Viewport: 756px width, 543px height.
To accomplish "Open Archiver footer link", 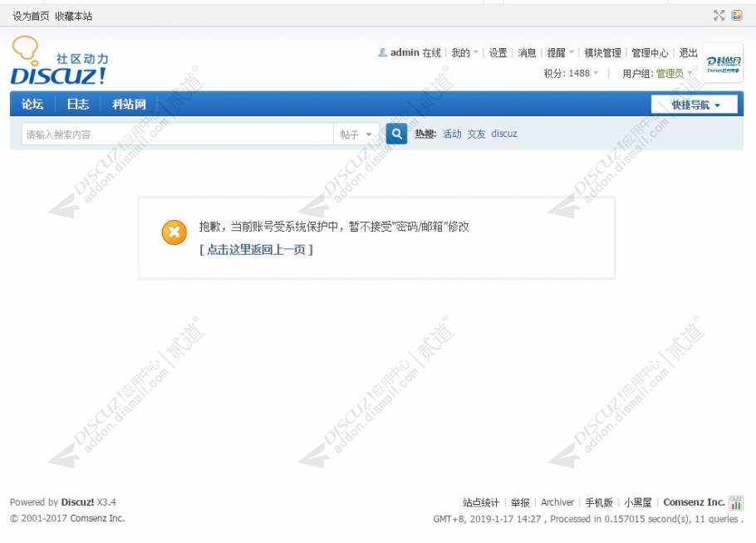I will tap(557, 502).
